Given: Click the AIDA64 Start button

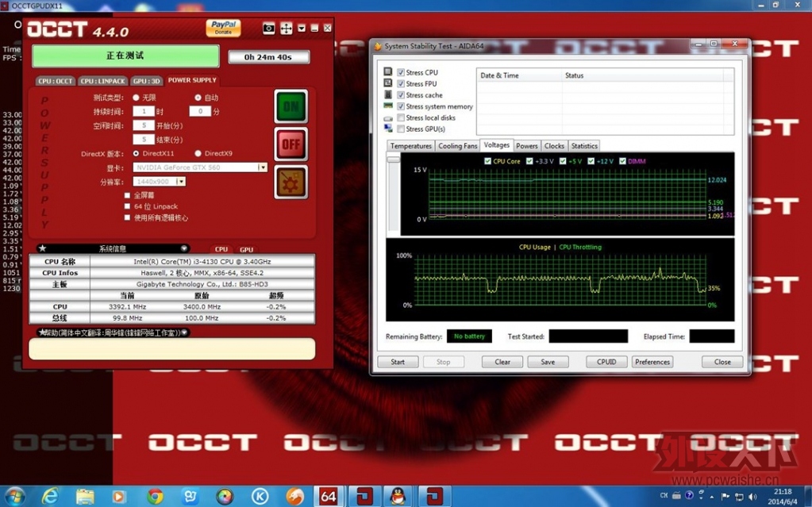Looking at the screenshot, I should point(398,362).
